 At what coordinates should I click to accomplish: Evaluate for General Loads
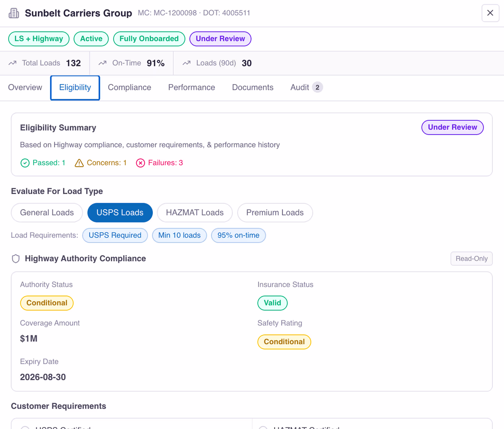coord(47,213)
